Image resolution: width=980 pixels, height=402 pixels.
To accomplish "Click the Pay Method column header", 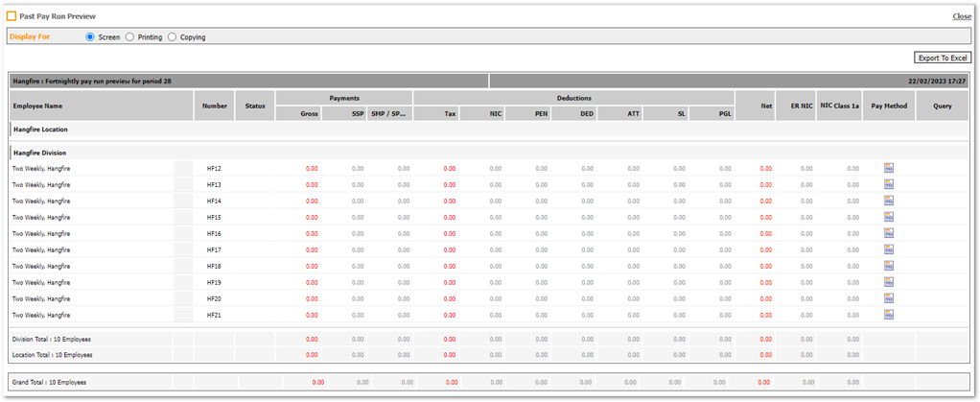I will (889, 106).
